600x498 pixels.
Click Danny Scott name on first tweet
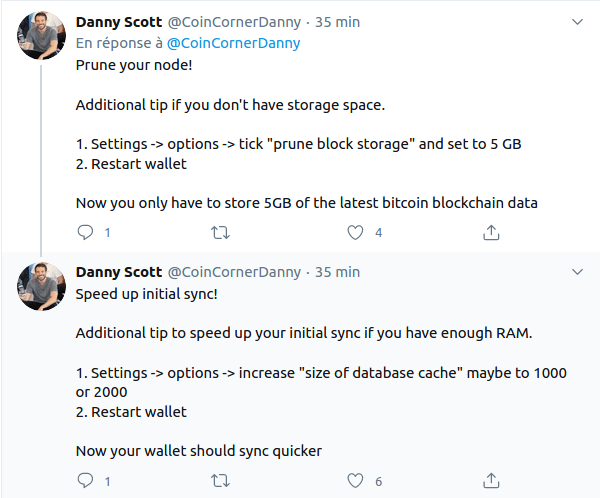(x=119, y=22)
